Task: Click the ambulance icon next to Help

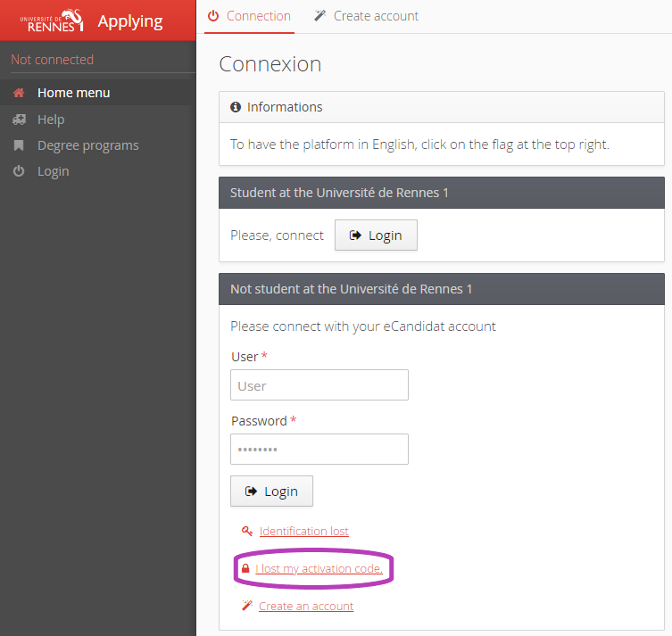Action: click(19, 120)
